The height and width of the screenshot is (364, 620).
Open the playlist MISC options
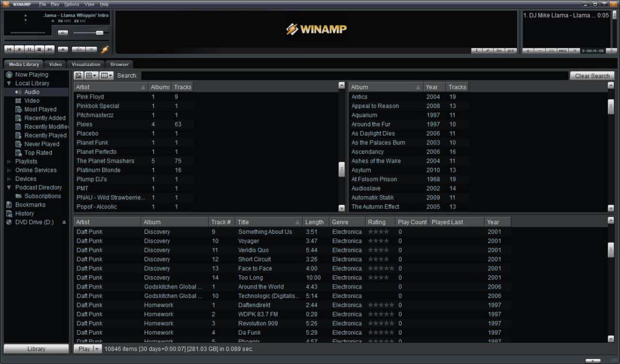tap(563, 51)
